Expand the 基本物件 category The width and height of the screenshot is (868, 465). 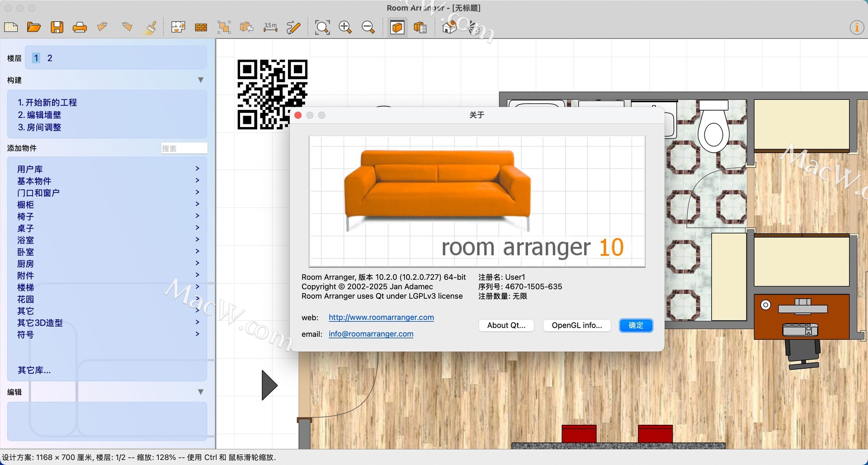click(x=108, y=181)
